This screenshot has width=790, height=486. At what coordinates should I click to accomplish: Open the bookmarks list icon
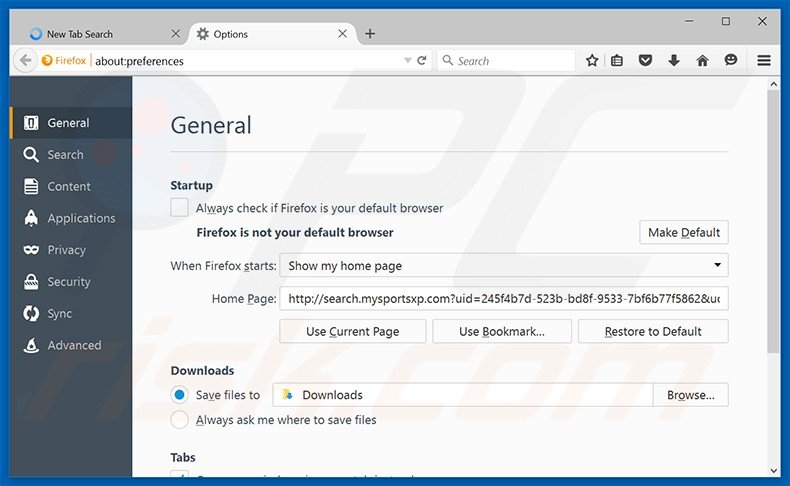click(x=617, y=61)
